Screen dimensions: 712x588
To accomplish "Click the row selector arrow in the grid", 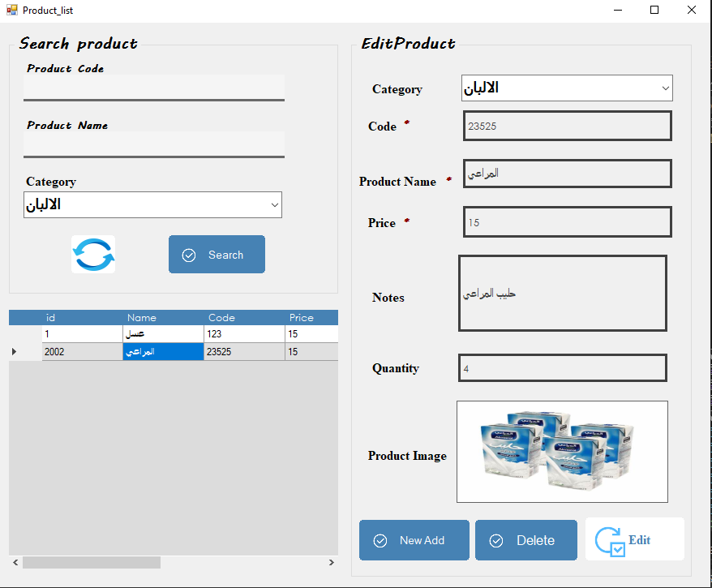I will (x=14, y=351).
